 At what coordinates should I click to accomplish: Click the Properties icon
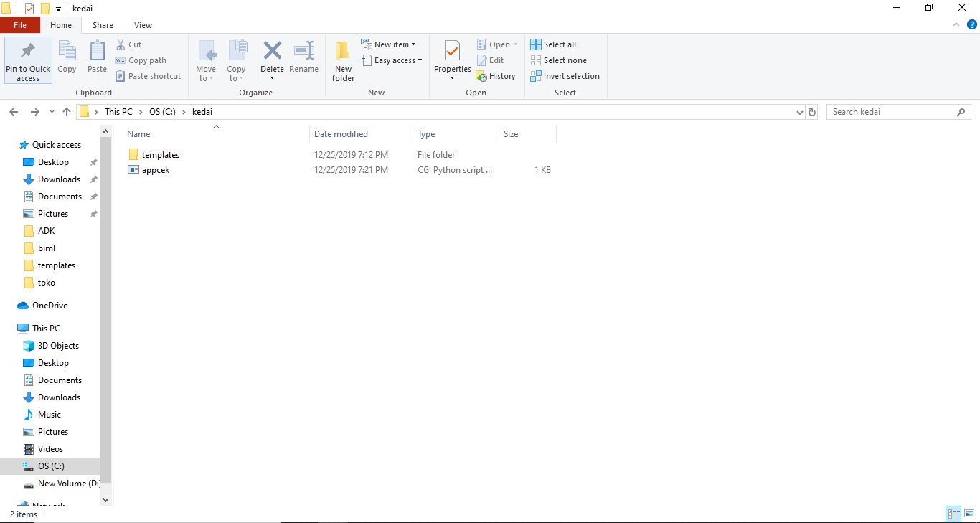pyautogui.click(x=451, y=56)
